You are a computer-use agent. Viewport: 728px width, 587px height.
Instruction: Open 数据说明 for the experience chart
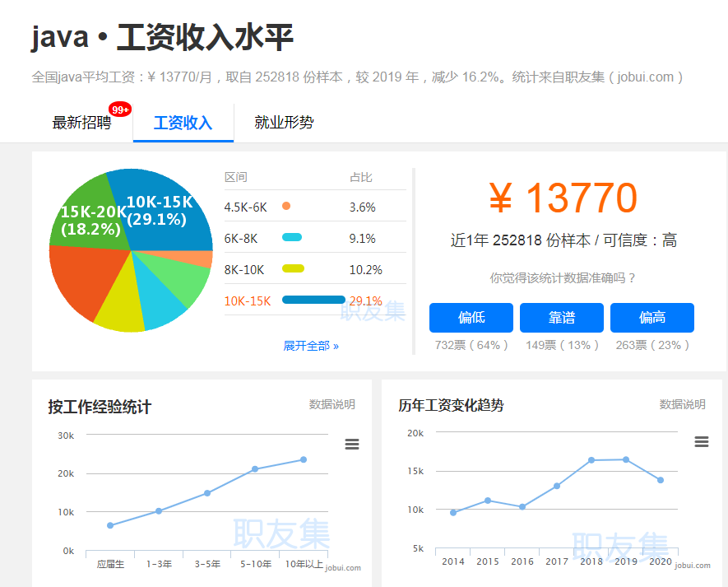332,404
